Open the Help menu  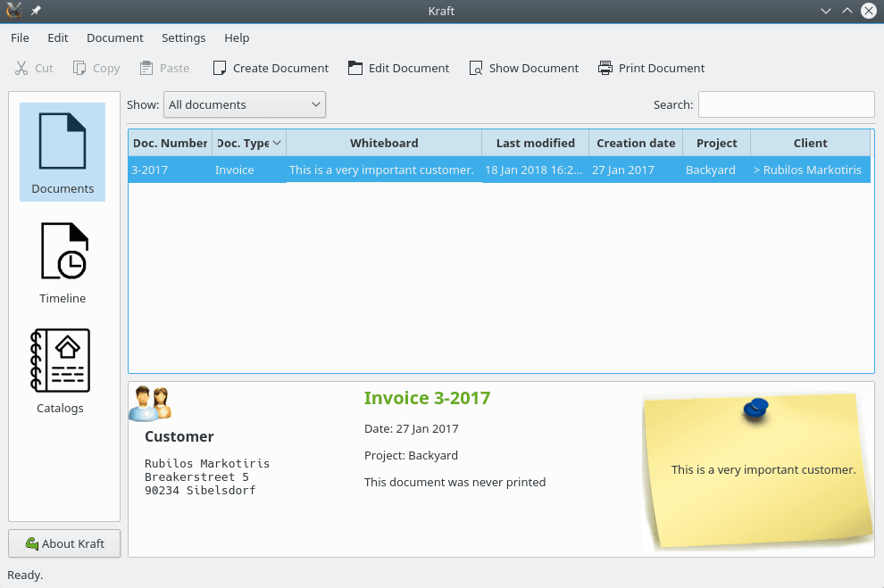237,38
